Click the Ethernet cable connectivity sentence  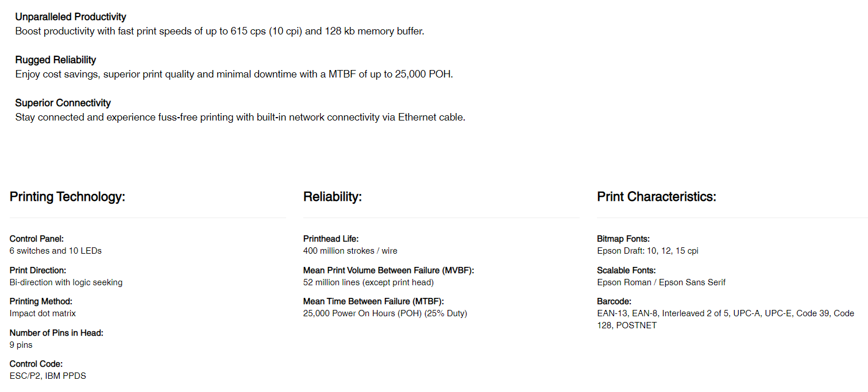click(x=240, y=118)
